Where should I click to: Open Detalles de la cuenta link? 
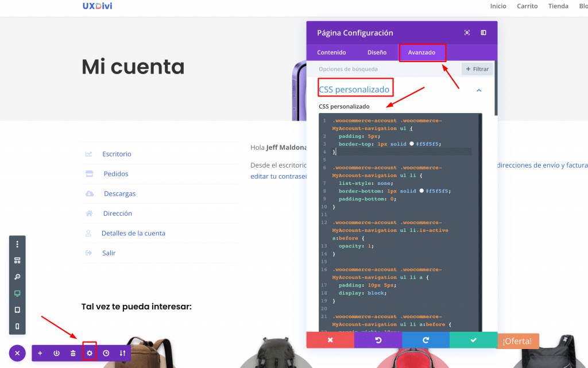coord(133,233)
